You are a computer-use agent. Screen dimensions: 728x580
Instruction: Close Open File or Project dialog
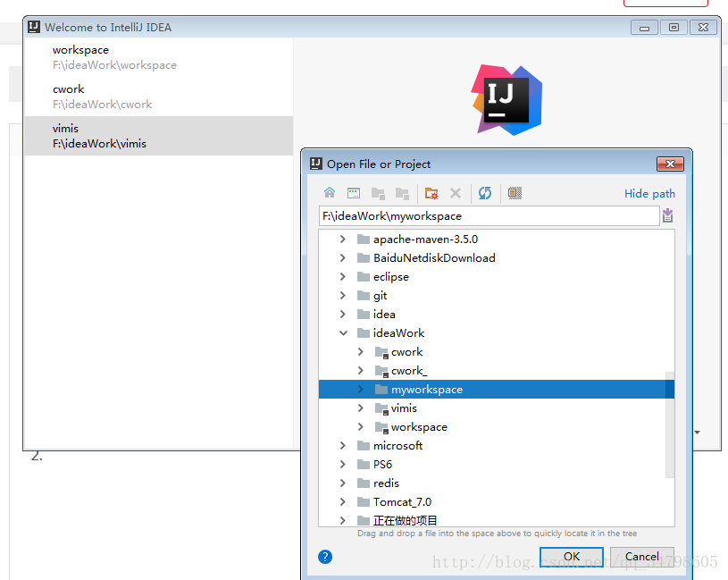[670, 164]
